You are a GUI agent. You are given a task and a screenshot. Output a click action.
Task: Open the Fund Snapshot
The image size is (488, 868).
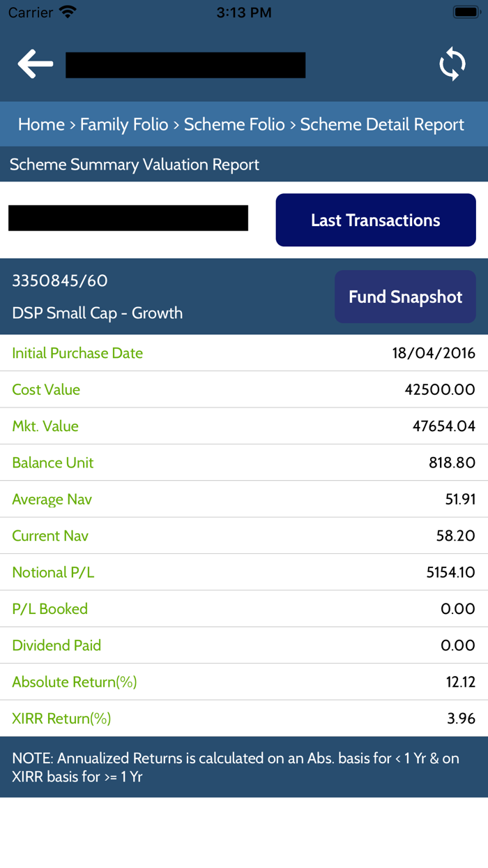pyautogui.click(x=405, y=297)
